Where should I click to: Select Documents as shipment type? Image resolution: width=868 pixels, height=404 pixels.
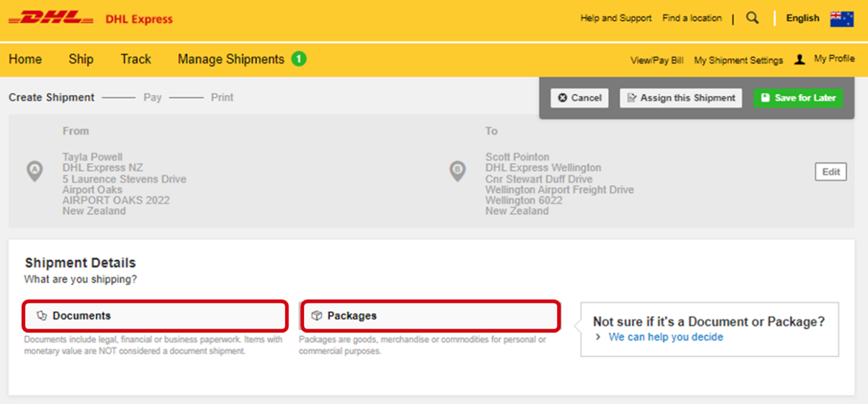pos(155,316)
